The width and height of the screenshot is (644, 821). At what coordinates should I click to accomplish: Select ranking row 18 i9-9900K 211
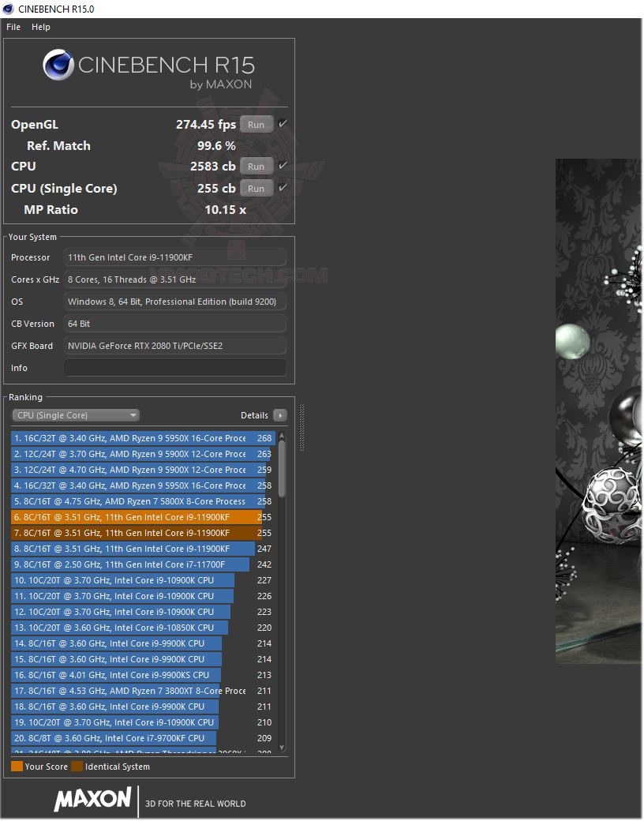coord(142,707)
